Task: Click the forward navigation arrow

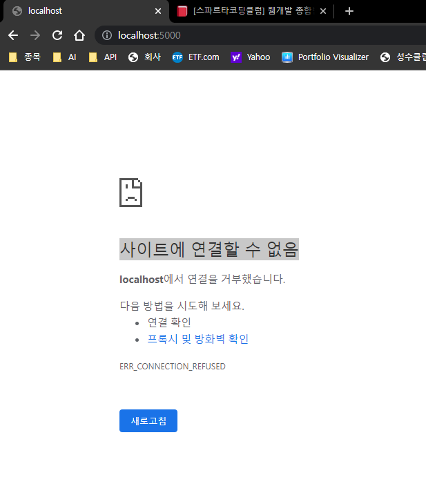Action: [35, 35]
